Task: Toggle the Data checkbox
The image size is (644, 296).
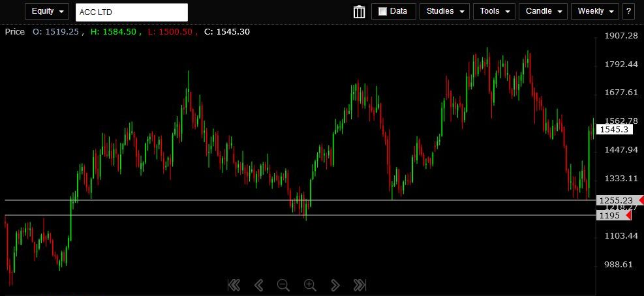Action: pyautogui.click(x=382, y=12)
